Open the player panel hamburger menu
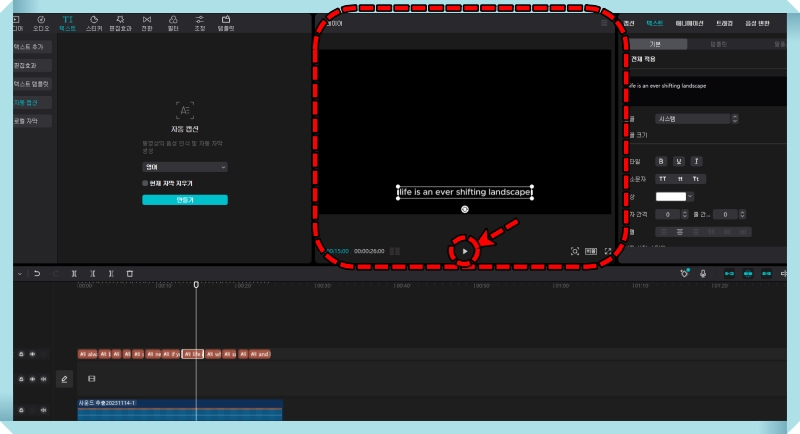This screenshot has width=800, height=434. tap(604, 23)
